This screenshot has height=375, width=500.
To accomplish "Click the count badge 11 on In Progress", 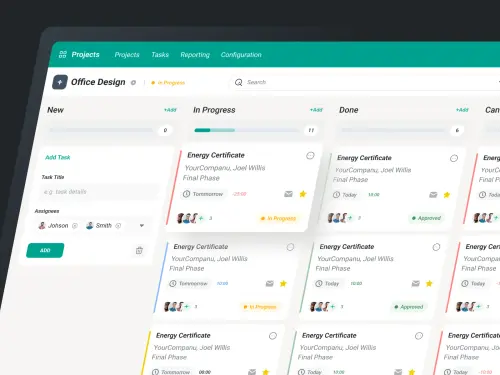I will click(311, 130).
